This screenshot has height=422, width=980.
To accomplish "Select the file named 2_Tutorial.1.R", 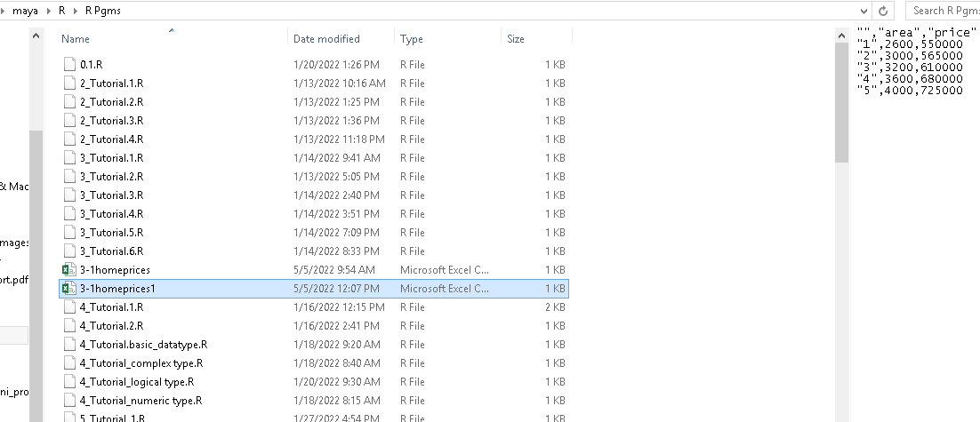I will coord(111,83).
